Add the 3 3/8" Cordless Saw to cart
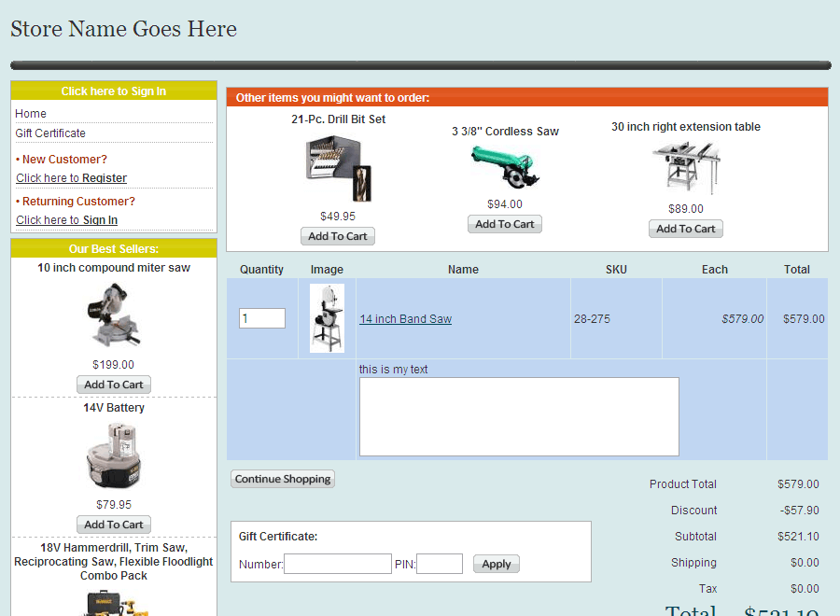Image resolution: width=840 pixels, height=616 pixels. tap(504, 224)
